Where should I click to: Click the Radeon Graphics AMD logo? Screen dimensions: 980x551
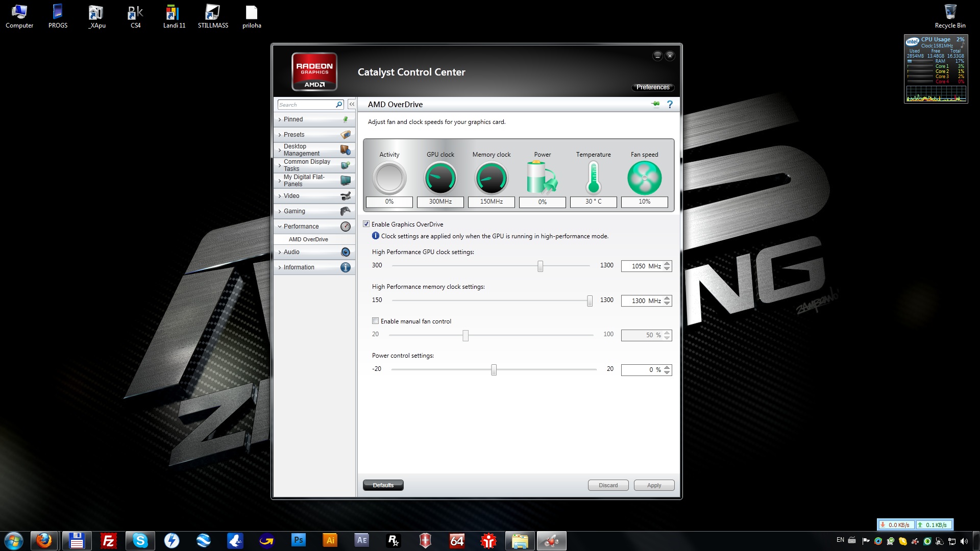pos(314,71)
